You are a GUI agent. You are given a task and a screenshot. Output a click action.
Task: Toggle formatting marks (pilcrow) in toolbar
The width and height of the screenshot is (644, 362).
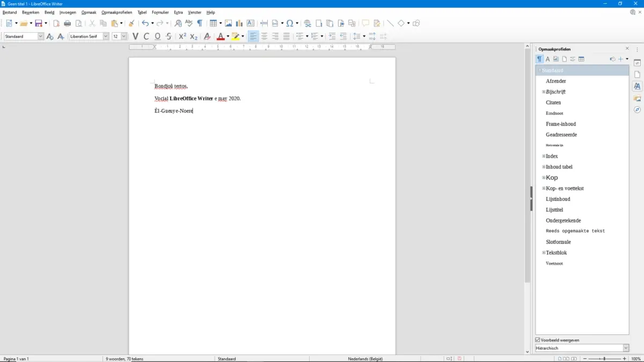pyautogui.click(x=200, y=23)
